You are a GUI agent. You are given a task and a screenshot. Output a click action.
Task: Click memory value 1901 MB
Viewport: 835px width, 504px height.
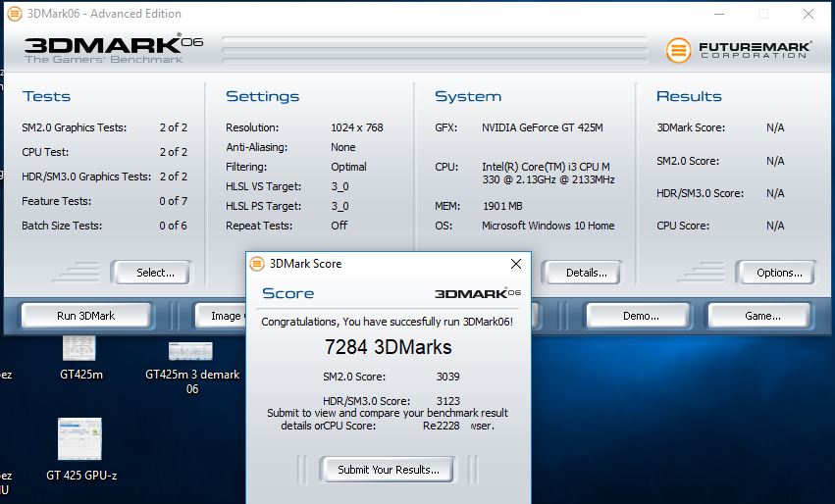click(502, 206)
